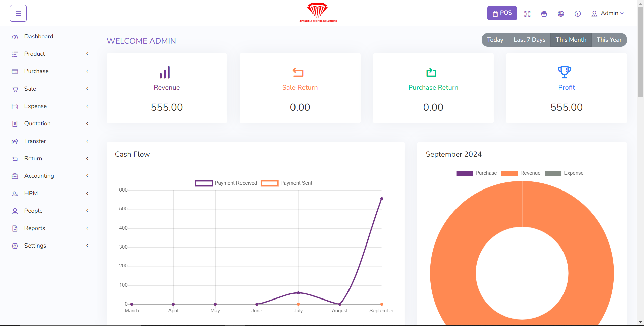644x326 pixels.
Task: Click the Profit card label
Action: (567, 87)
